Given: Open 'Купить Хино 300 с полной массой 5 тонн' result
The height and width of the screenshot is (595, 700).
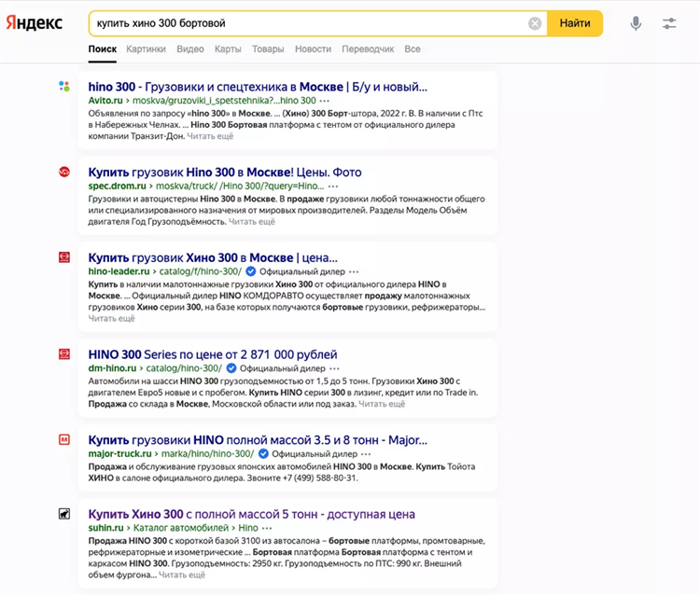Looking at the screenshot, I should pos(251,514).
